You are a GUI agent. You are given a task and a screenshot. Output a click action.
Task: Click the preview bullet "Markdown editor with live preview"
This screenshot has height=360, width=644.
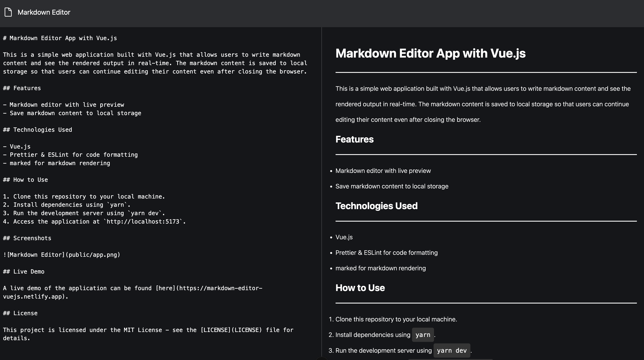click(383, 171)
